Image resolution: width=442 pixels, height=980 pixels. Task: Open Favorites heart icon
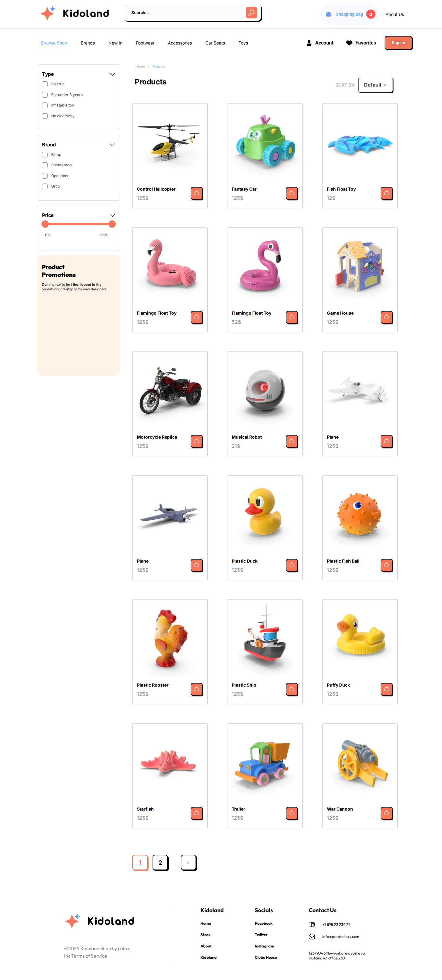click(x=349, y=43)
